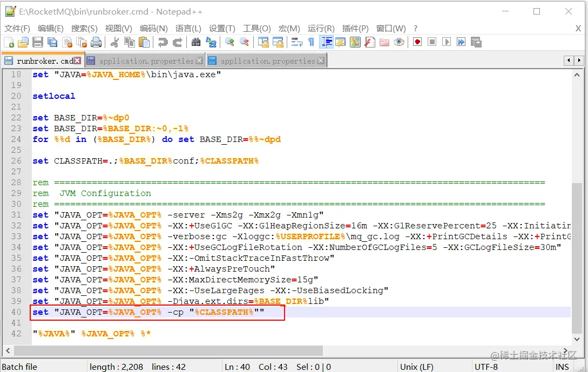Toggle show all characters pilcrow icon
Viewport: 588px width, 372px height.
(x=311, y=42)
